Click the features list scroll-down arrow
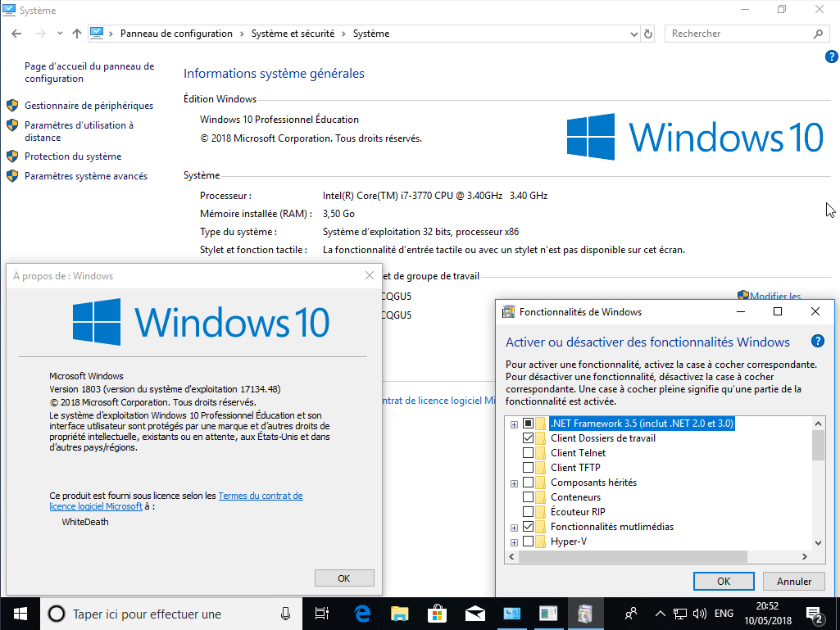840x630 pixels. [818, 542]
